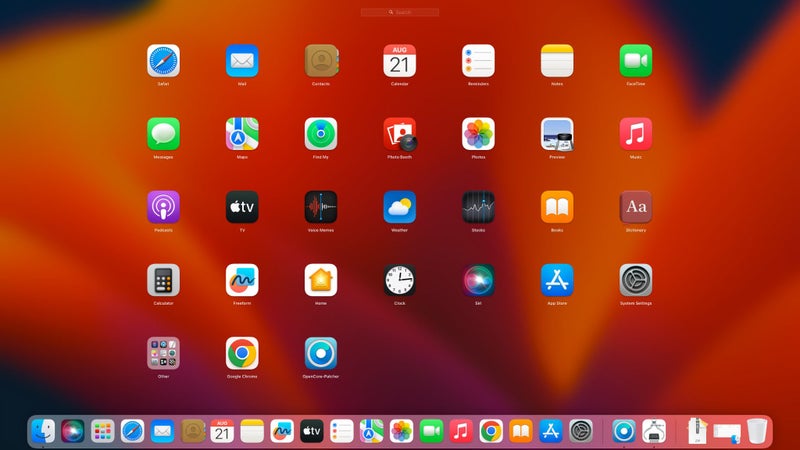The image size is (800, 450).
Task: Open Contacts from the Dock
Action: click(193, 432)
